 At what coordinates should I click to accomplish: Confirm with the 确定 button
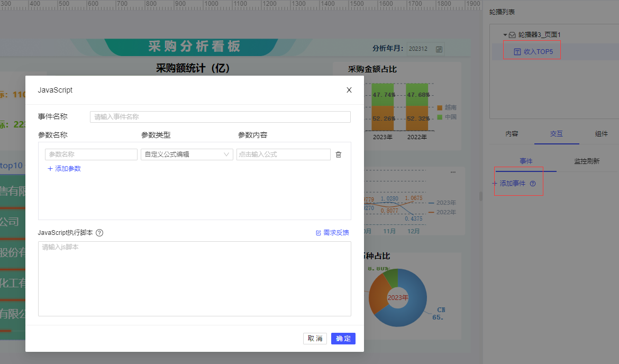tap(343, 338)
